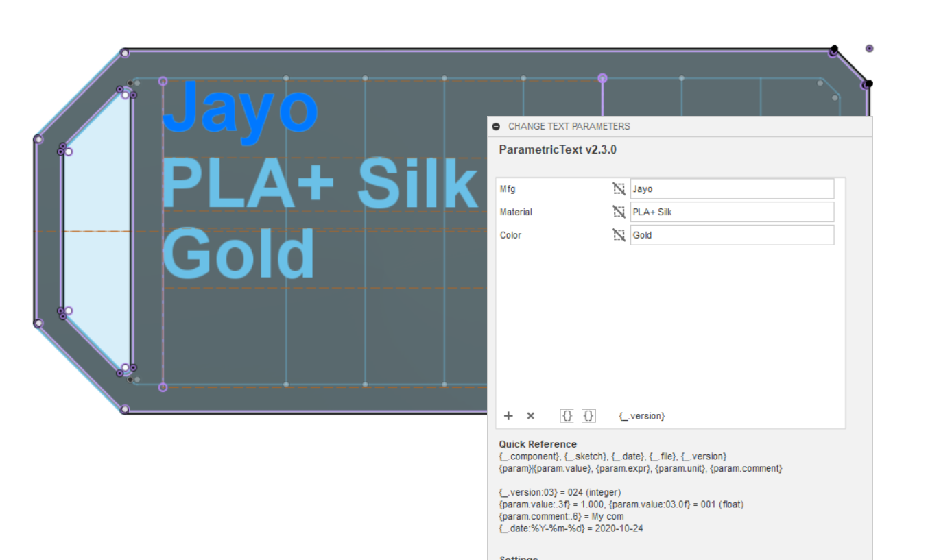Collapse the Change Text Parameters dialog header

point(496,126)
